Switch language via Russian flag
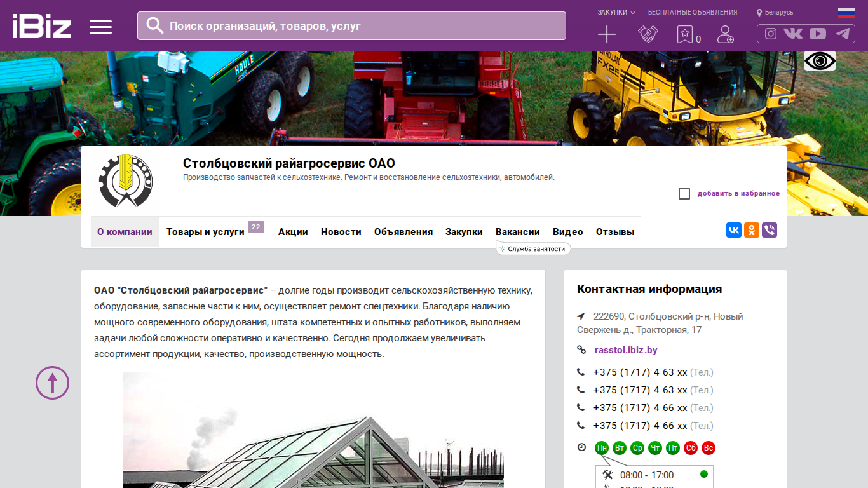The image size is (868, 488). coord(846,12)
